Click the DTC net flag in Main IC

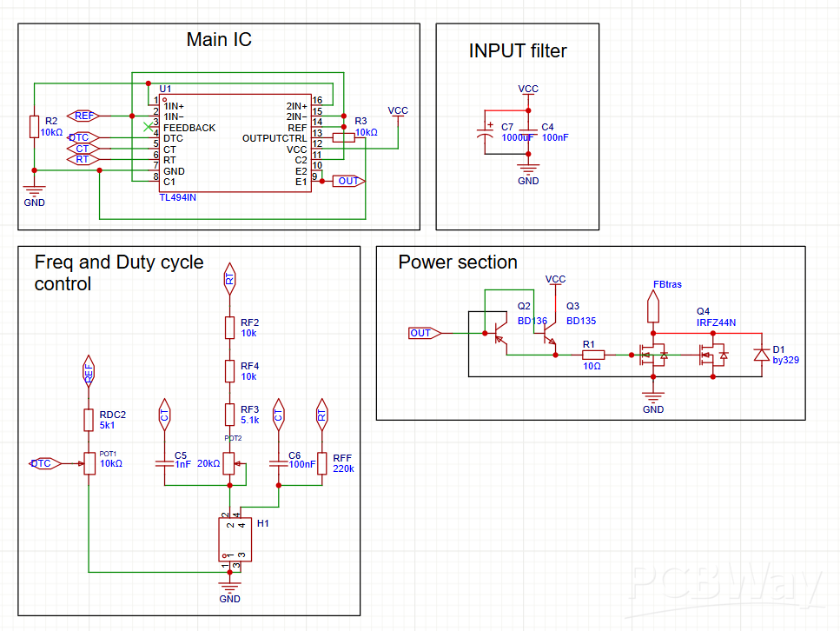[x=83, y=138]
